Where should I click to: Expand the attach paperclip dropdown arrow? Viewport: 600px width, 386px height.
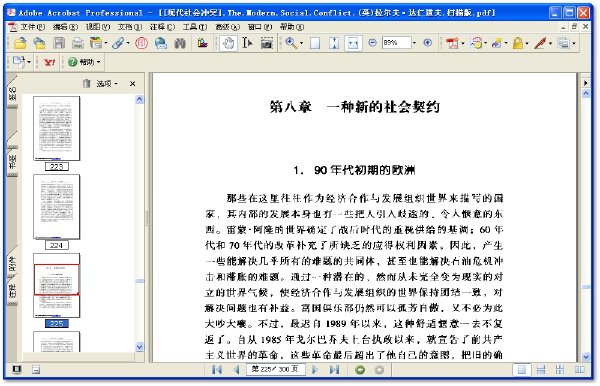pos(128,43)
